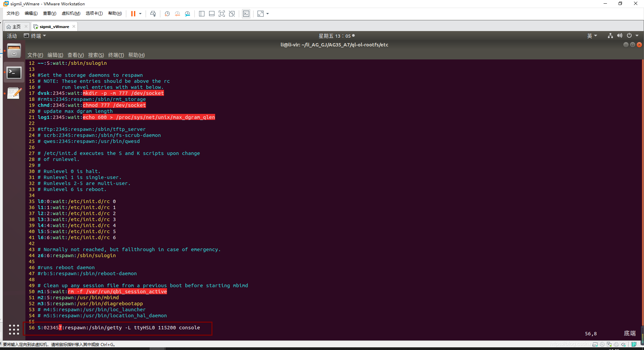
Task: Click the 底端 status indicator
Action: click(630, 333)
